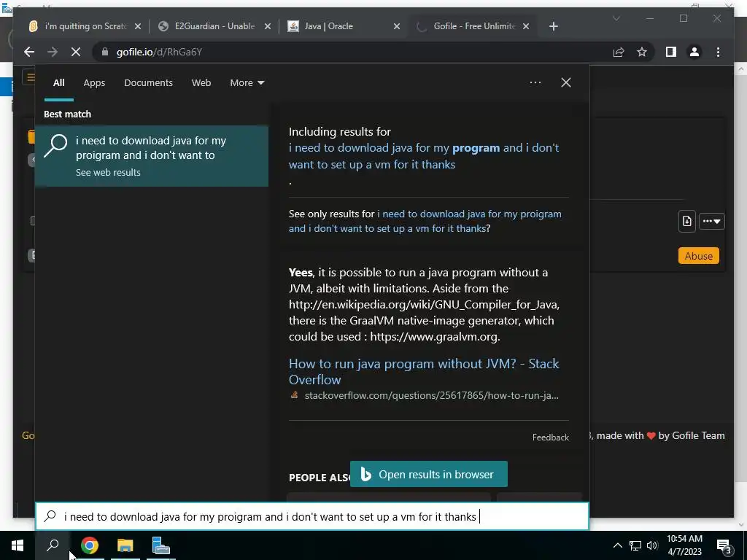Select the Documents search filter
This screenshot has width=747, height=560.
point(148,83)
